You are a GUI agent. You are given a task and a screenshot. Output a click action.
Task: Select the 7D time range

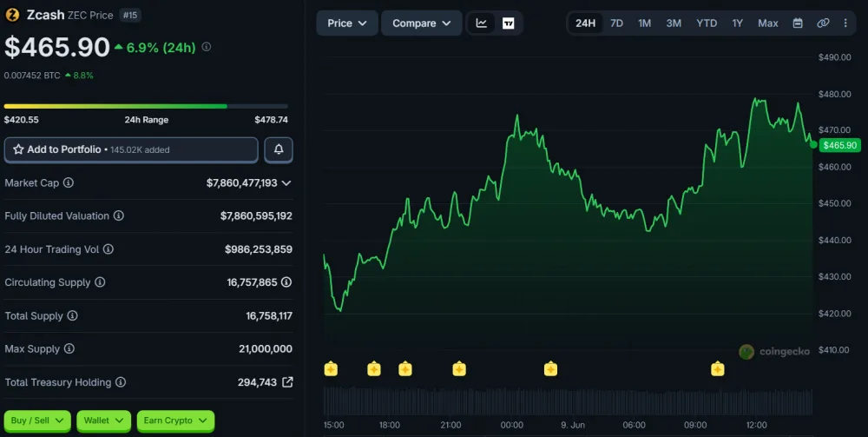pyautogui.click(x=616, y=23)
